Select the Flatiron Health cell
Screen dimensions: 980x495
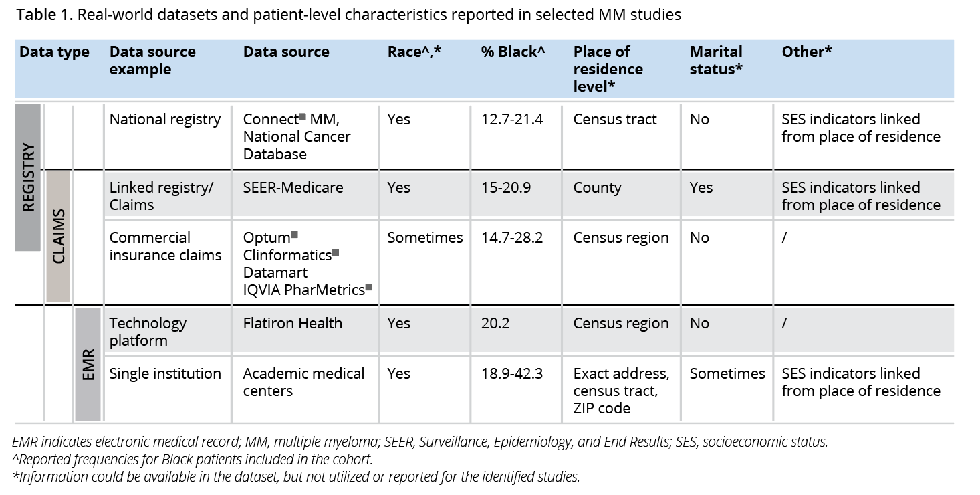(x=292, y=323)
